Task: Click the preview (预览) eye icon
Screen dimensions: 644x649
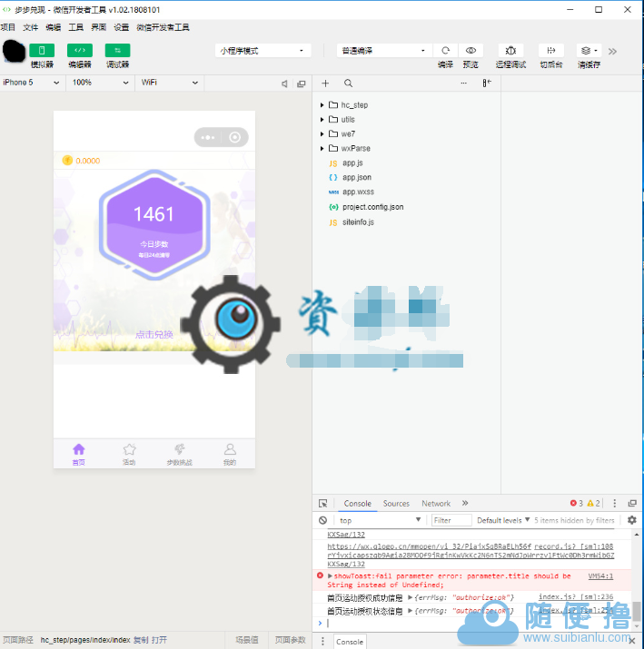Action: click(471, 51)
